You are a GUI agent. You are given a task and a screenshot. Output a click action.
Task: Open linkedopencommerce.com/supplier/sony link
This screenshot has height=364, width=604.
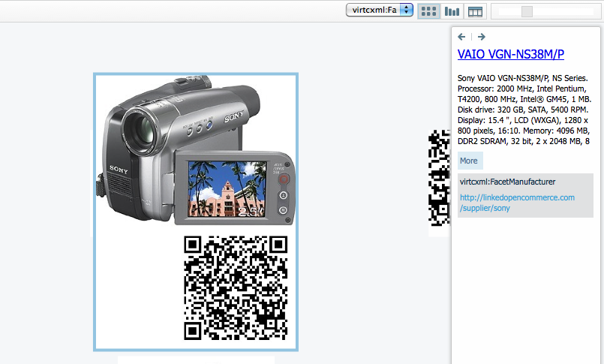[x=517, y=203]
